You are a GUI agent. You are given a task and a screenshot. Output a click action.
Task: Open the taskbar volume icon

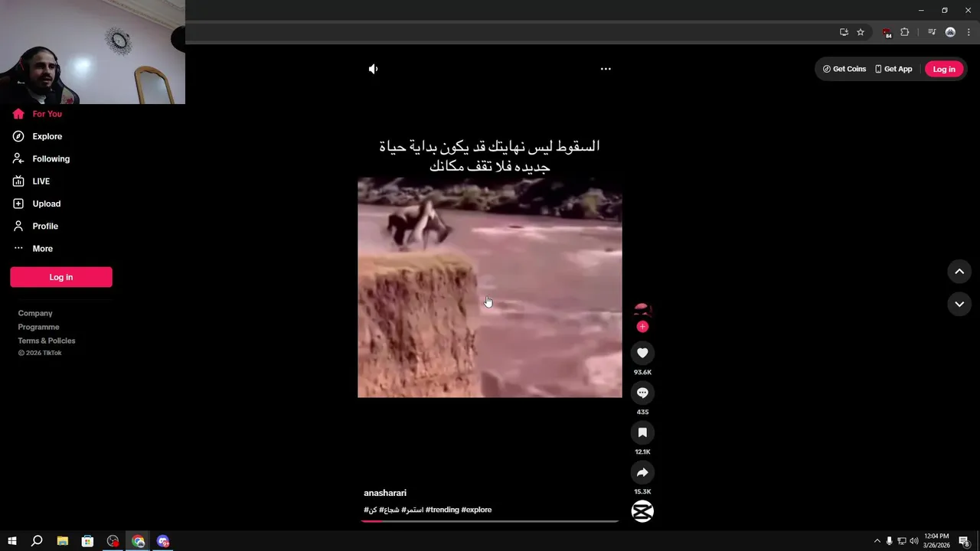[913, 541]
